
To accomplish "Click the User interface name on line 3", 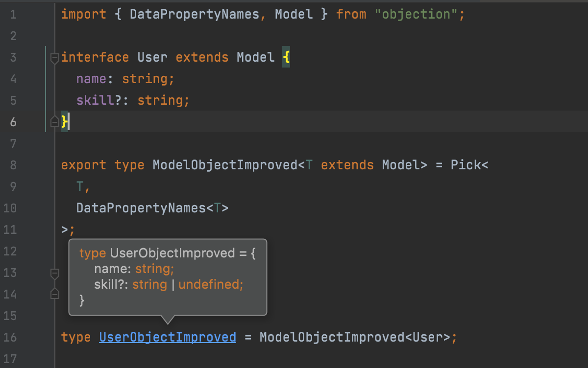I will click(x=152, y=57).
